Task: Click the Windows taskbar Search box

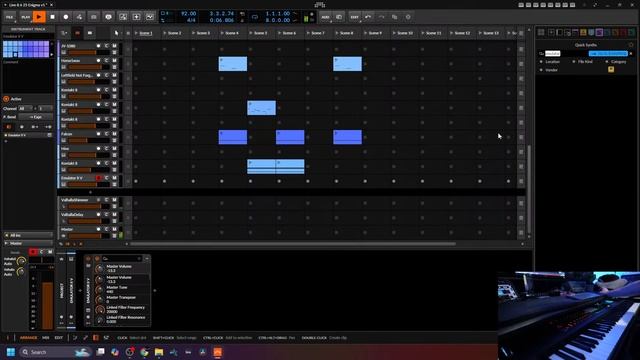Action: [x=55, y=352]
